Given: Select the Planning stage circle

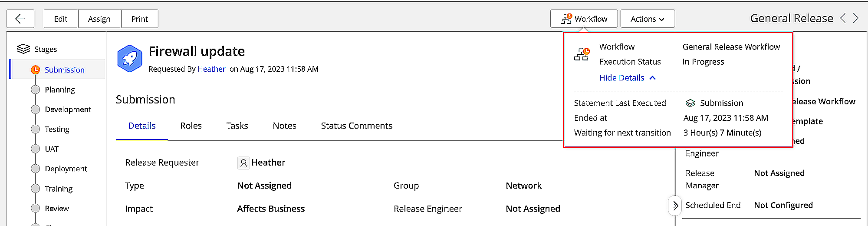Looking at the screenshot, I should [36, 90].
